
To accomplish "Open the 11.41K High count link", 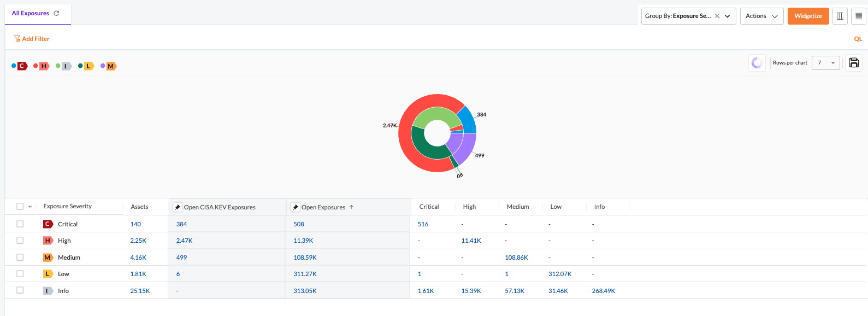I will (x=471, y=241).
